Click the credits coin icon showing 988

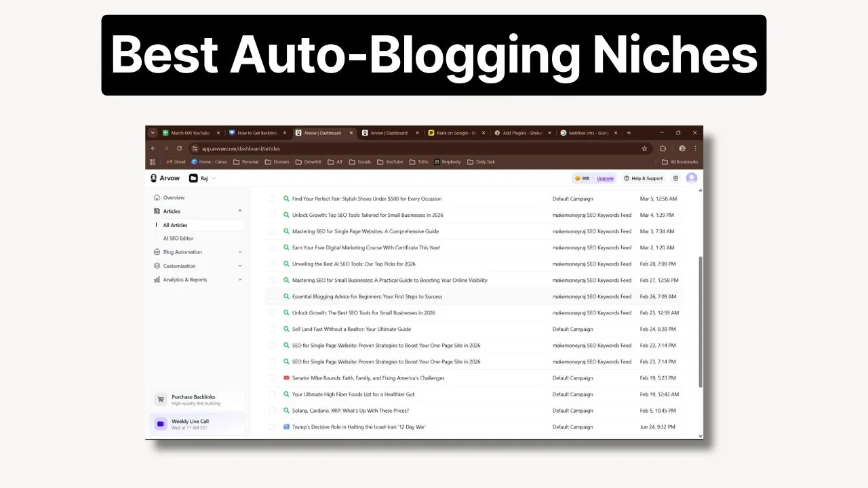[x=578, y=178]
